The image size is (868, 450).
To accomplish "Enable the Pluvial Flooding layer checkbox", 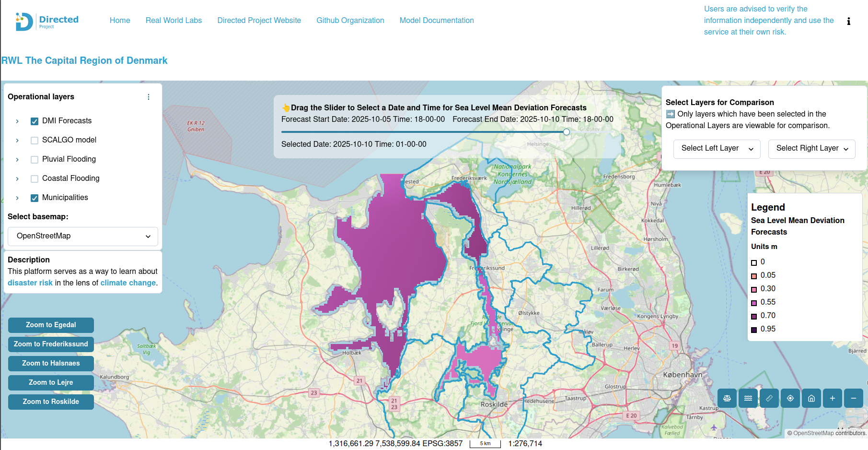I will click(35, 160).
